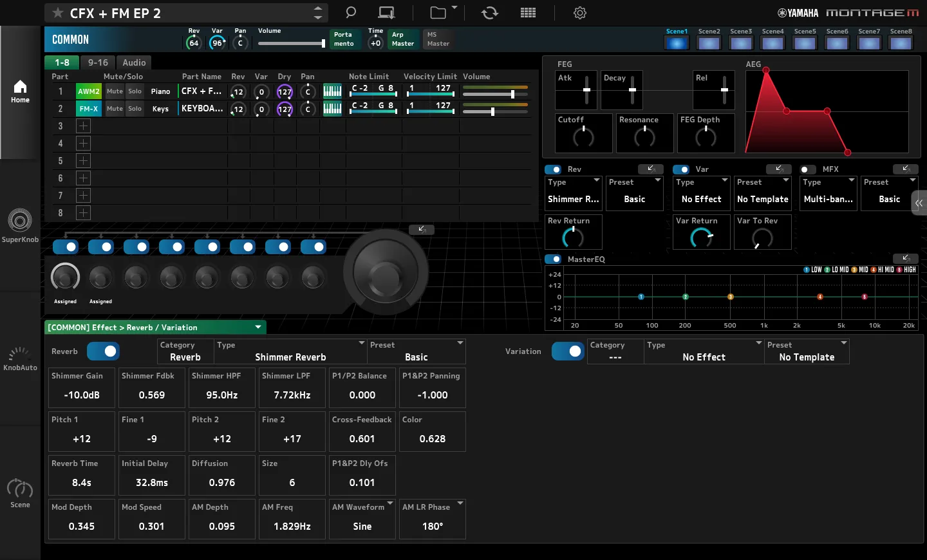This screenshot has height=560, width=927.
Task: Switch to the Audio tab
Action: click(x=134, y=62)
